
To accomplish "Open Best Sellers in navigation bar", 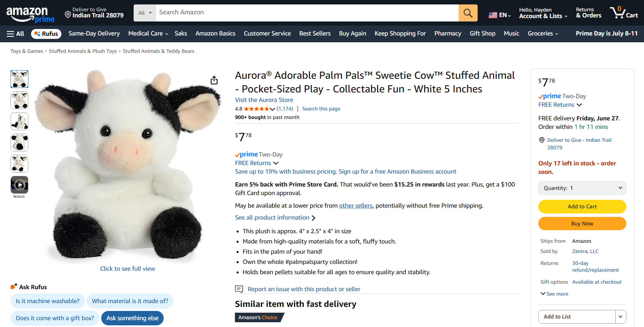I will point(315,33).
